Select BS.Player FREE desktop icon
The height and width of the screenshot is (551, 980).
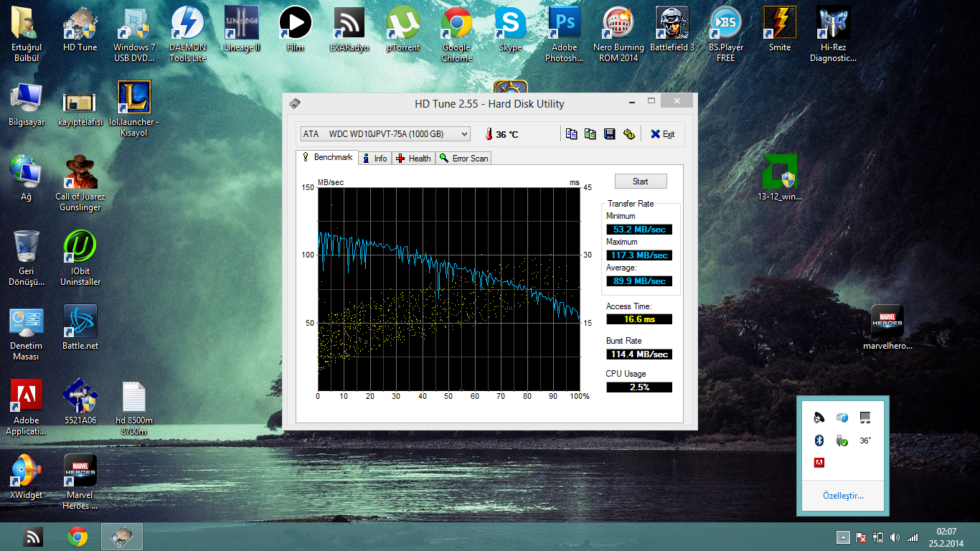coord(726,34)
